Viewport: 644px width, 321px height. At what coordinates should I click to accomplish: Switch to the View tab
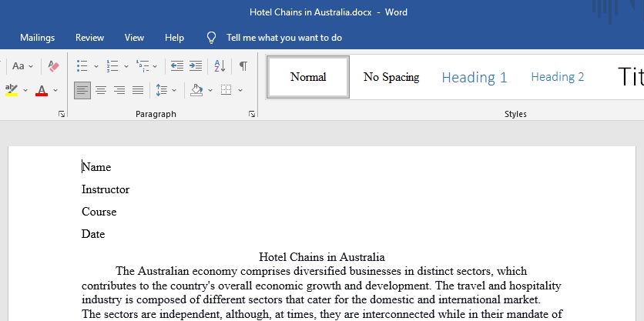tap(134, 38)
